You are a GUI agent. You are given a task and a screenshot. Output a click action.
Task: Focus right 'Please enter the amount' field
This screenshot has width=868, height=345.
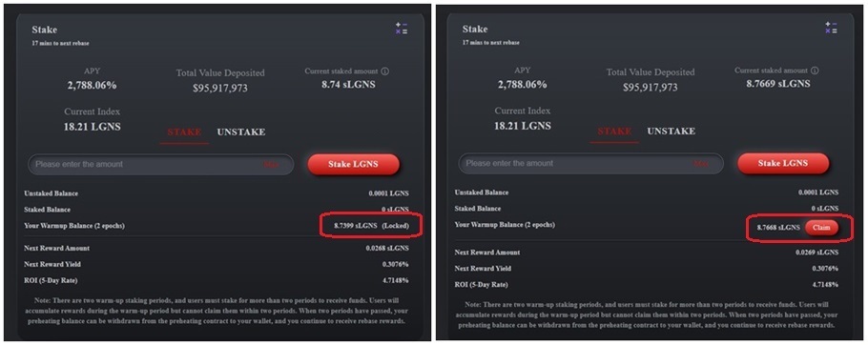tap(591, 164)
